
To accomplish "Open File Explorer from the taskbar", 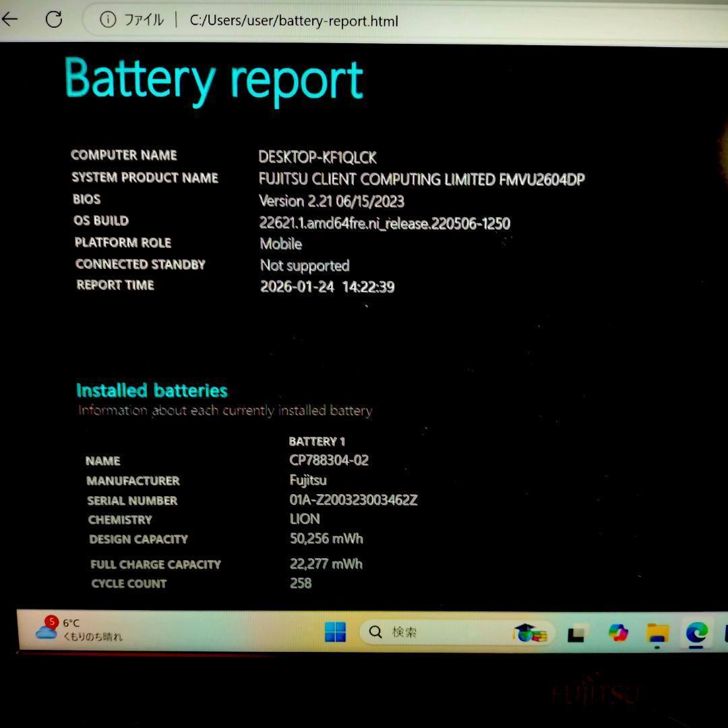I will (657, 632).
